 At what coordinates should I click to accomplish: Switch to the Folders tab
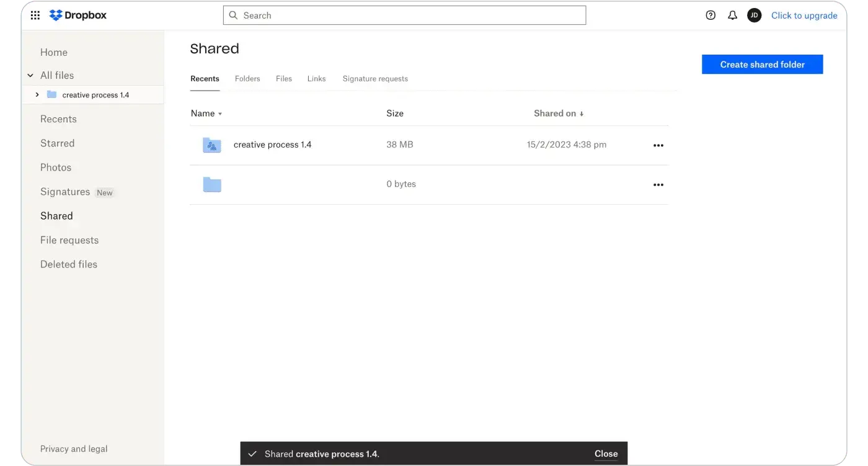[247, 79]
